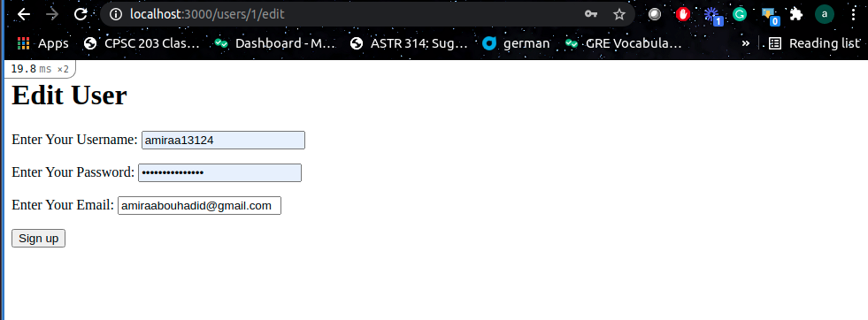The image size is (868, 320).
Task: Bookmark this page with the star icon
Action: pyautogui.click(x=618, y=14)
